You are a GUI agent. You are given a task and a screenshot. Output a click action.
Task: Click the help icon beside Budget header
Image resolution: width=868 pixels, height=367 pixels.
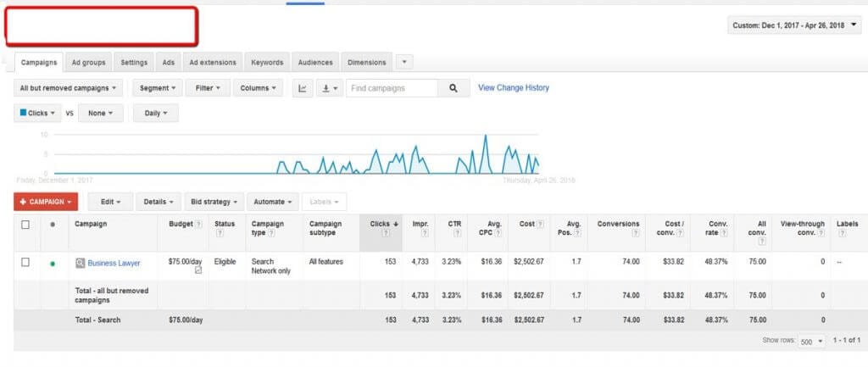[198, 225]
